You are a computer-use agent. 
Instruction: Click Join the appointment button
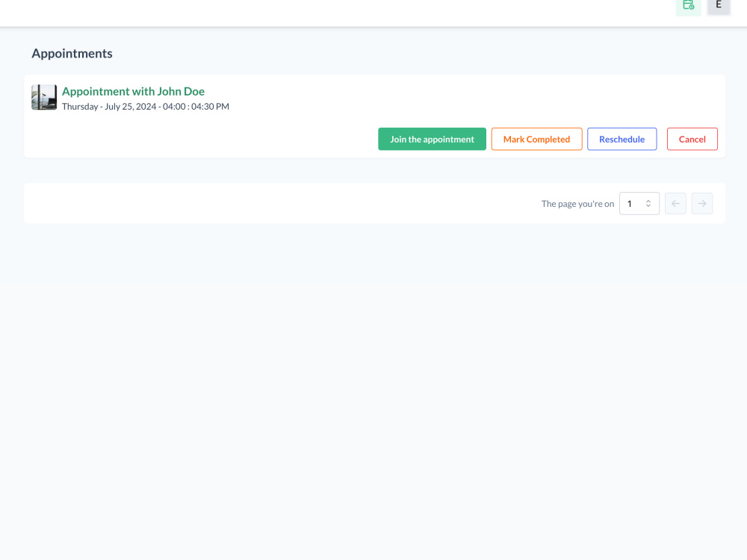pyautogui.click(x=432, y=139)
